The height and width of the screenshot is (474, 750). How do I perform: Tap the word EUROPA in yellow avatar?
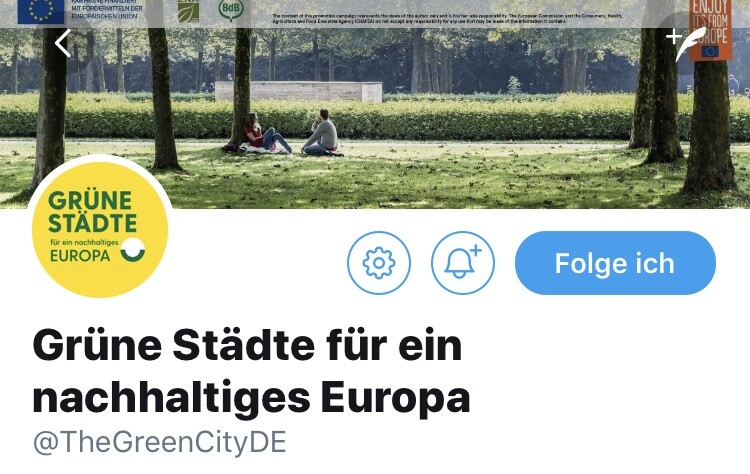click(x=80, y=256)
